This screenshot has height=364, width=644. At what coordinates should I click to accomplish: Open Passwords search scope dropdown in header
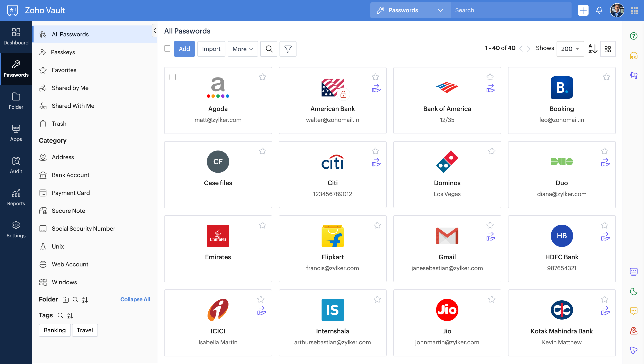410,10
